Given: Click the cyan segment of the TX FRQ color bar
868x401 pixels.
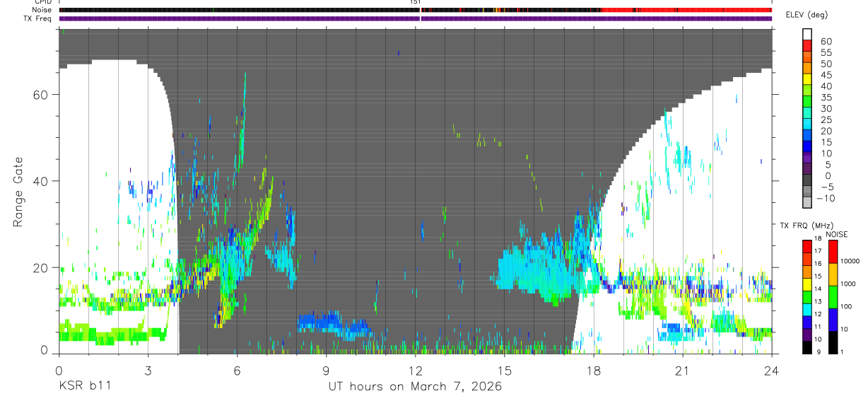Looking at the screenshot, I should tap(807, 309).
